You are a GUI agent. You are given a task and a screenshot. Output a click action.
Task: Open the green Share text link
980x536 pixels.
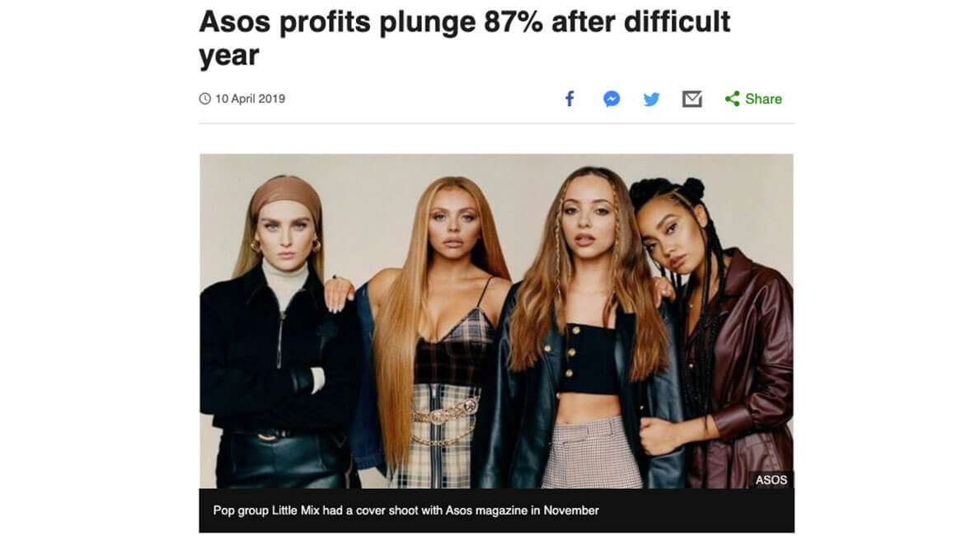click(x=763, y=99)
